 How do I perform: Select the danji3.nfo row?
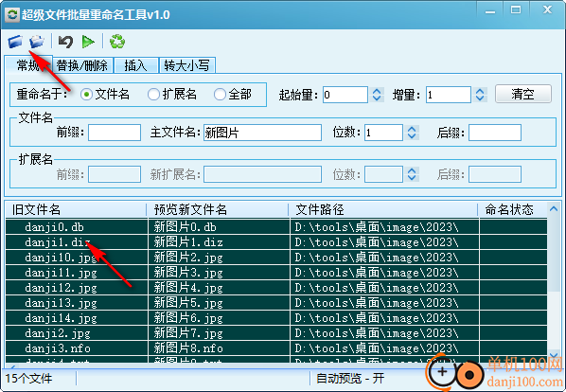point(276,348)
